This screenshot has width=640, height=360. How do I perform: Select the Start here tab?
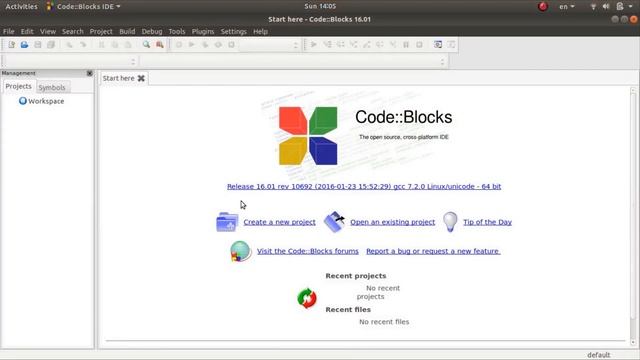tap(118, 78)
